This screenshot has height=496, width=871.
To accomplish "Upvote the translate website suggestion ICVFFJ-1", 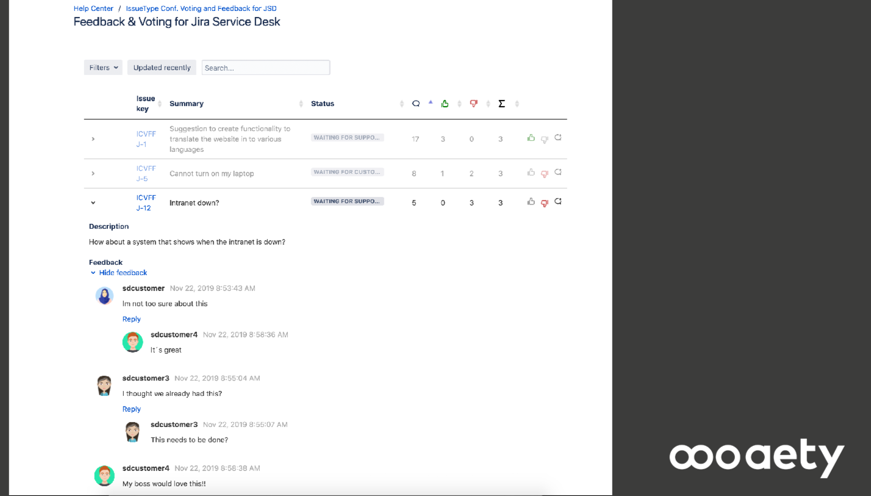I will (x=531, y=138).
